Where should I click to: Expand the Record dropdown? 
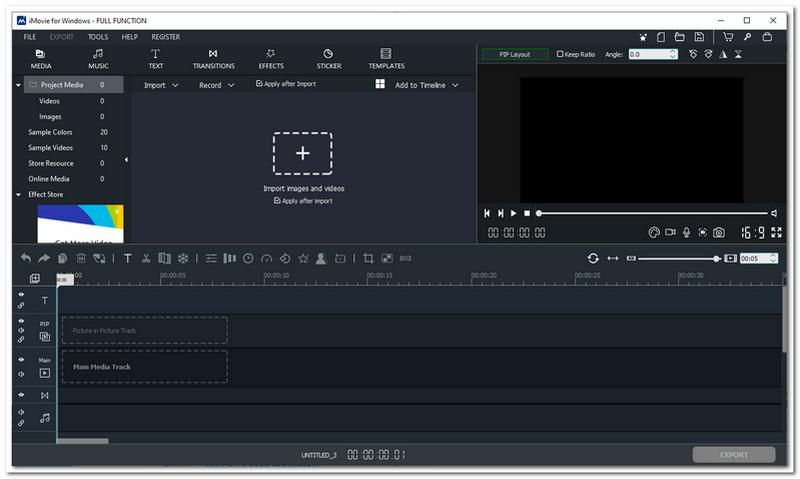click(215, 85)
